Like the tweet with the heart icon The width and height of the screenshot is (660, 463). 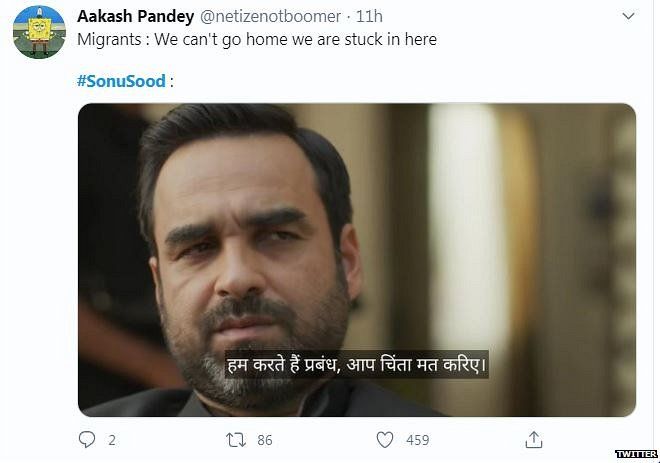click(x=384, y=439)
